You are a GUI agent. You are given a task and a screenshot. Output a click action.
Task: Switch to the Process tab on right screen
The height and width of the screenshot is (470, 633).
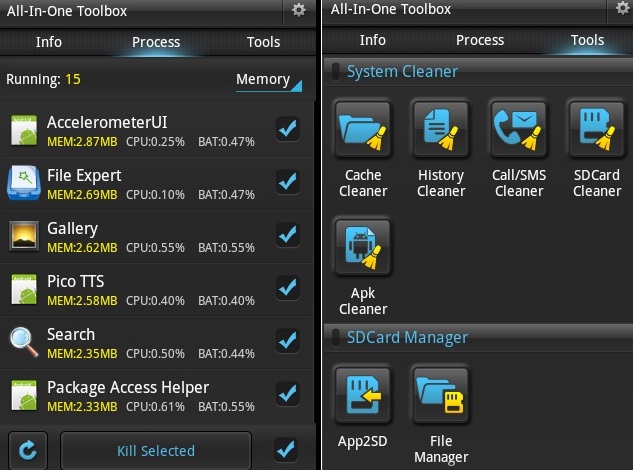click(480, 40)
